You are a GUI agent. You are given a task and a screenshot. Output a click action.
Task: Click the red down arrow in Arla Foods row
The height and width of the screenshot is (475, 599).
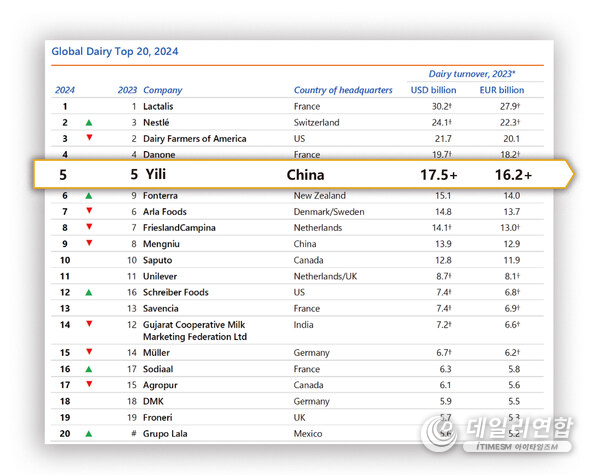89,211
